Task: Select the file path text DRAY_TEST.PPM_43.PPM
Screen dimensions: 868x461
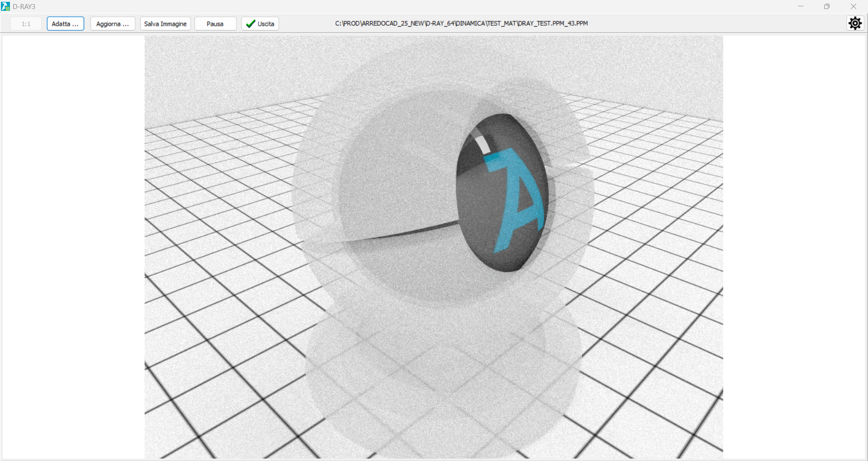Action: [x=553, y=24]
